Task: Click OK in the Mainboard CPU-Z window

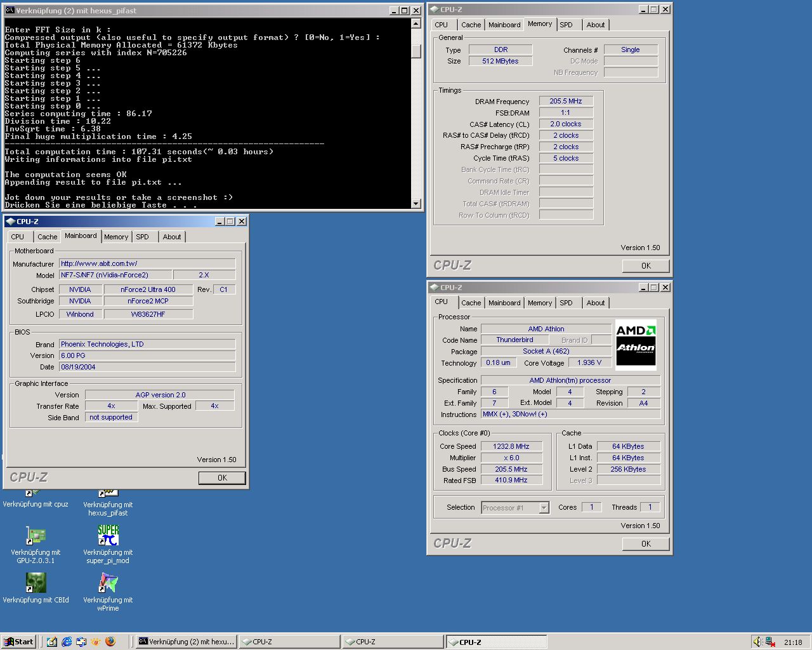Action: coord(222,477)
